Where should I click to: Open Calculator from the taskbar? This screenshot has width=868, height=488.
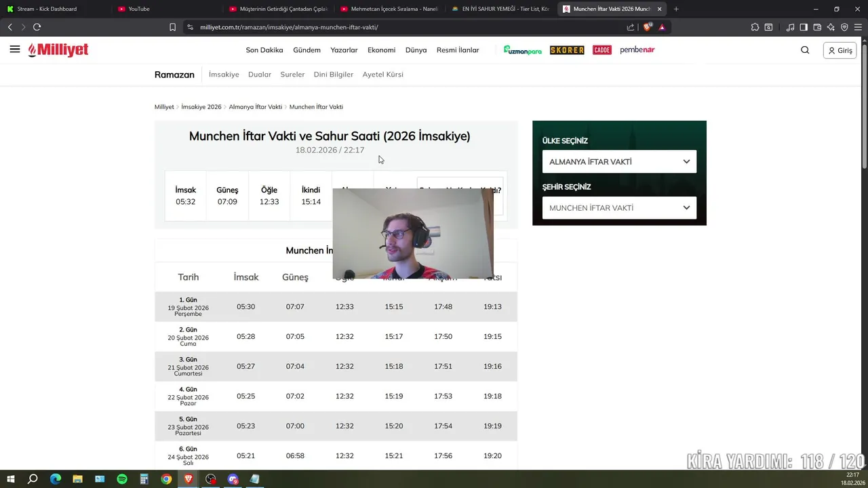[144, 479]
